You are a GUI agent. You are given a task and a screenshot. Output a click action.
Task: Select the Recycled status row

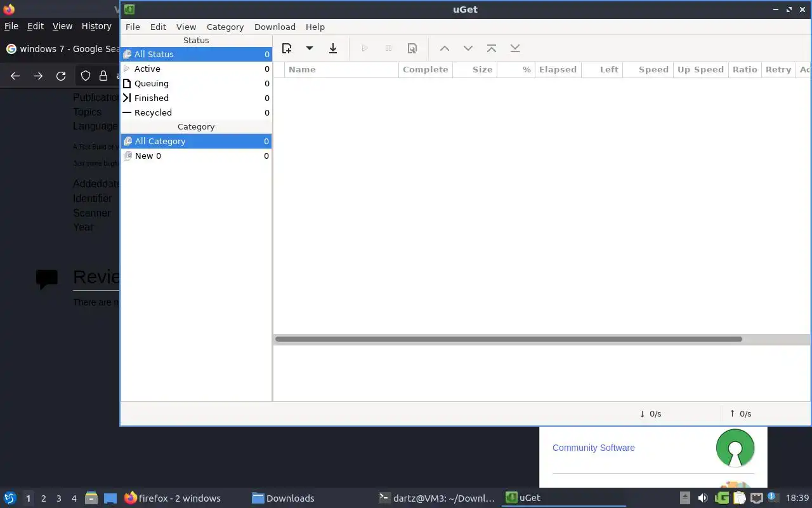pyautogui.click(x=196, y=112)
